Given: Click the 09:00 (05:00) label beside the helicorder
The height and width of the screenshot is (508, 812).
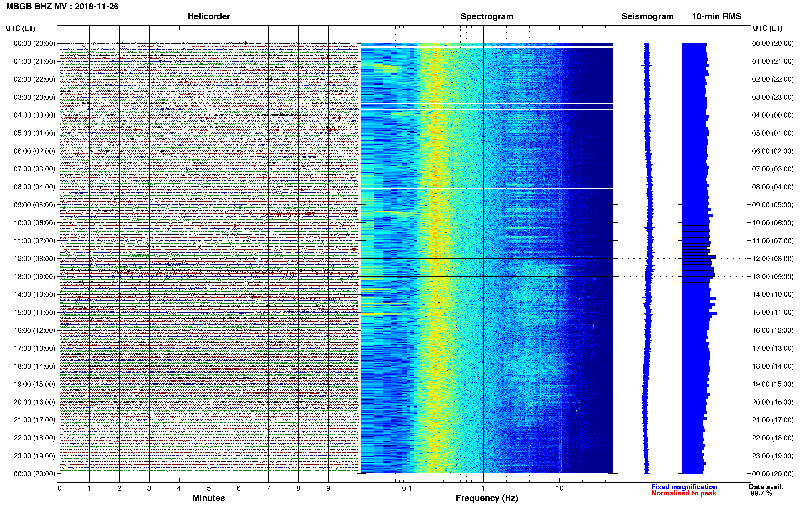Looking at the screenshot, I should [x=34, y=205].
